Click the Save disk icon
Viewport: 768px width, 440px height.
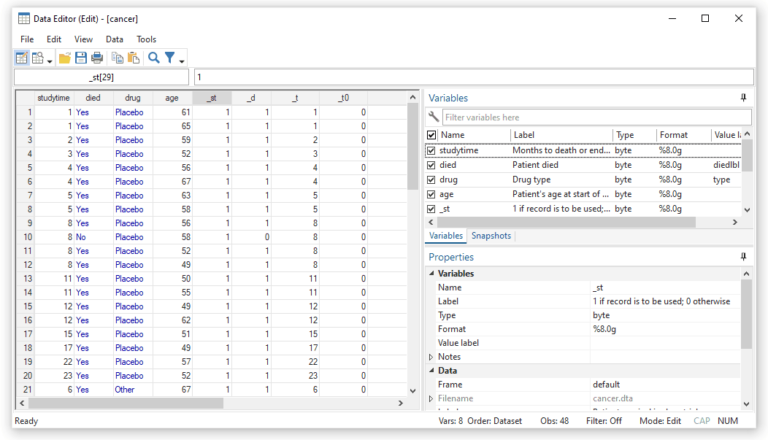point(81,58)
